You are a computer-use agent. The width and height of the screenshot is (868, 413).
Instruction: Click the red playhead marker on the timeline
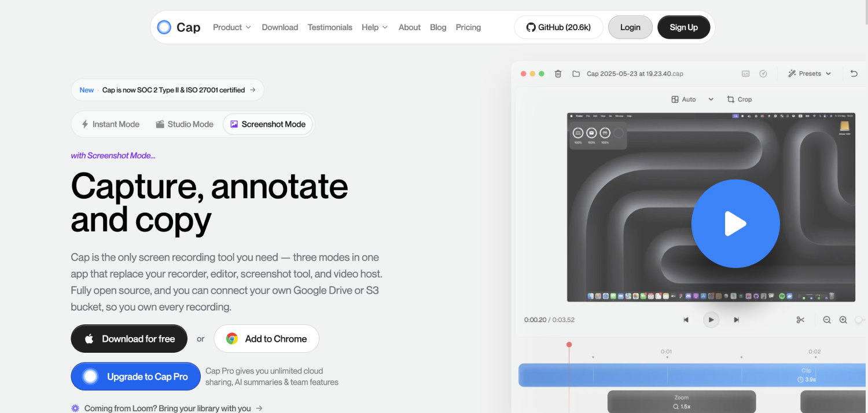(569, 345)
